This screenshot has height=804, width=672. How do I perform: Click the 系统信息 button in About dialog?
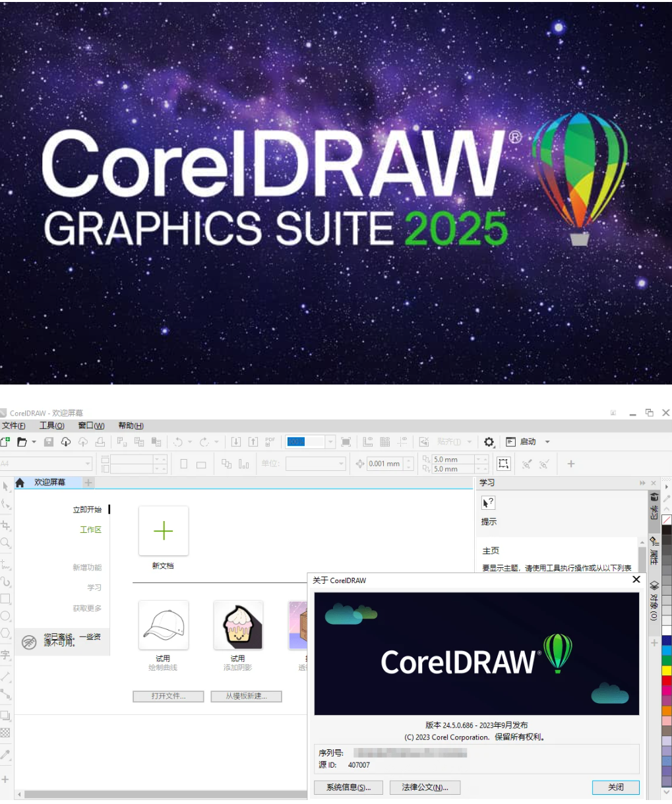pos(349,787)
